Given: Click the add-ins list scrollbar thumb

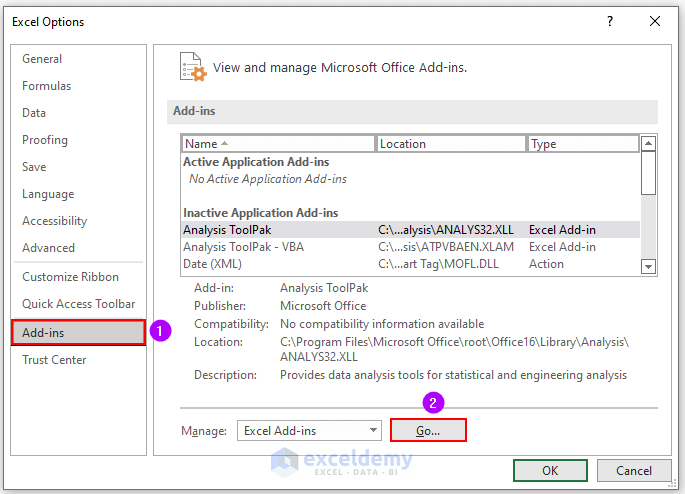Looking at the screenshot, I should (x=648, y=173).
